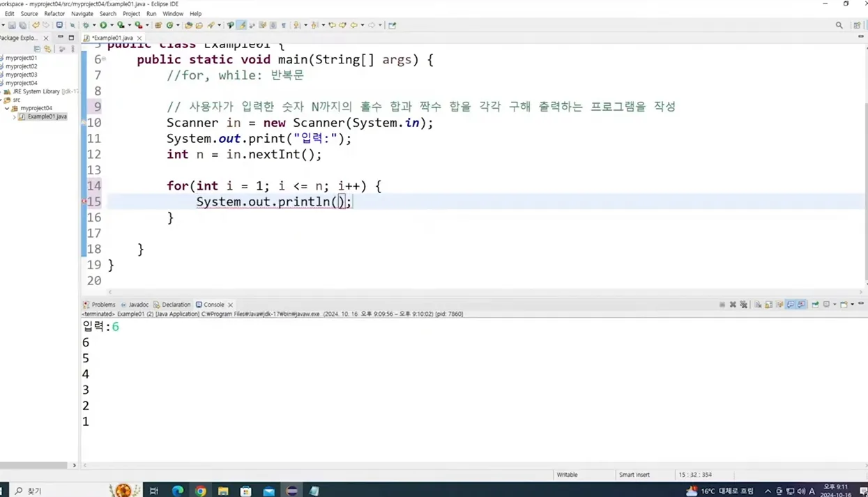
Task: Select JRE System Library node
Action: 42,91
